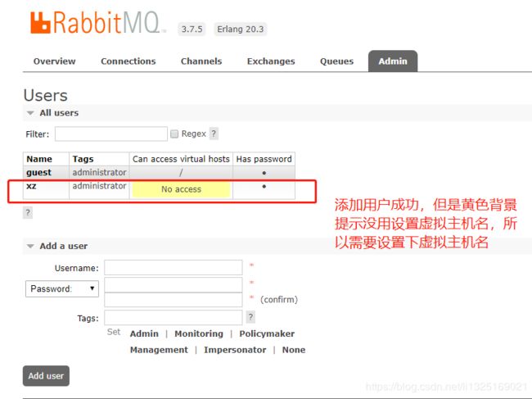This screenshot has height=399, width=532.
Task: Focus the password confirm input field
Action: 174,300
